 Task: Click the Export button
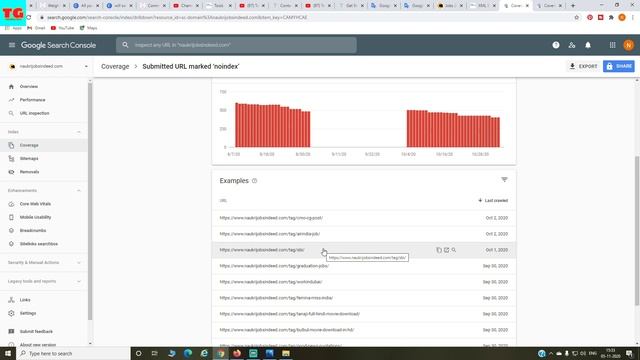[x=584, y=66]
